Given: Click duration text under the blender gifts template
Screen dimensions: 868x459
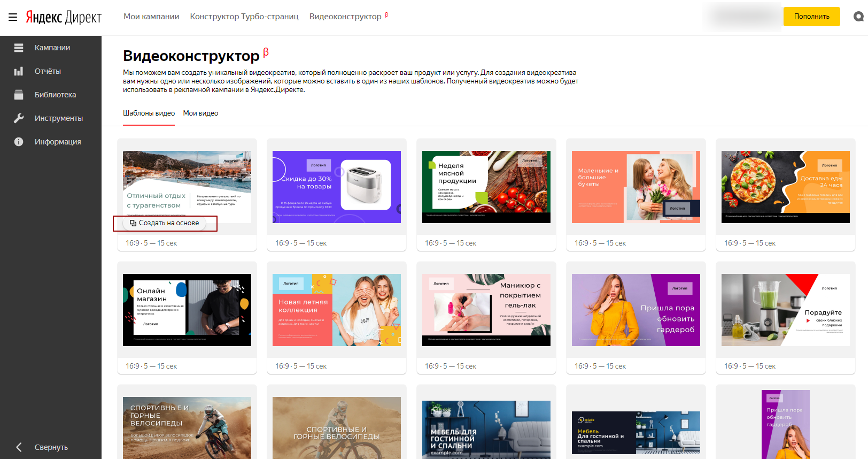Looking at the screenshot, I should click(x=750, y=366).
